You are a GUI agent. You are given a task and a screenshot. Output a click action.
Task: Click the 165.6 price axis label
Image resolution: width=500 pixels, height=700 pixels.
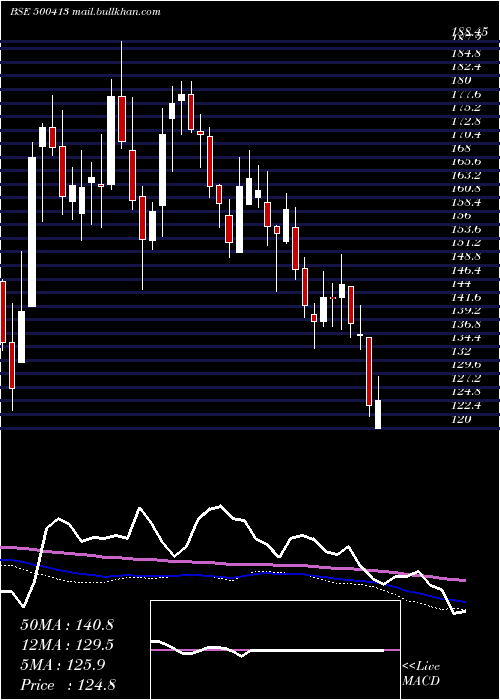pyautogui.click(x=466, y=162)
